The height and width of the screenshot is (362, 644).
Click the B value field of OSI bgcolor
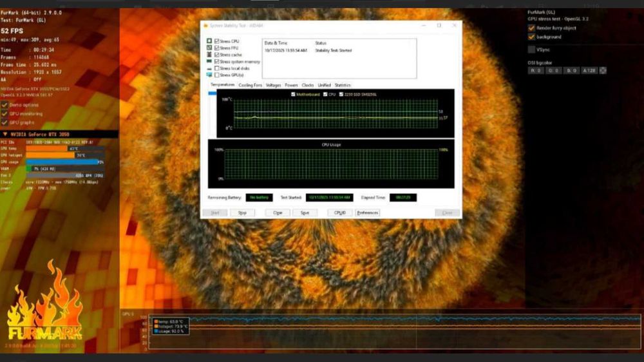[571, 71]
